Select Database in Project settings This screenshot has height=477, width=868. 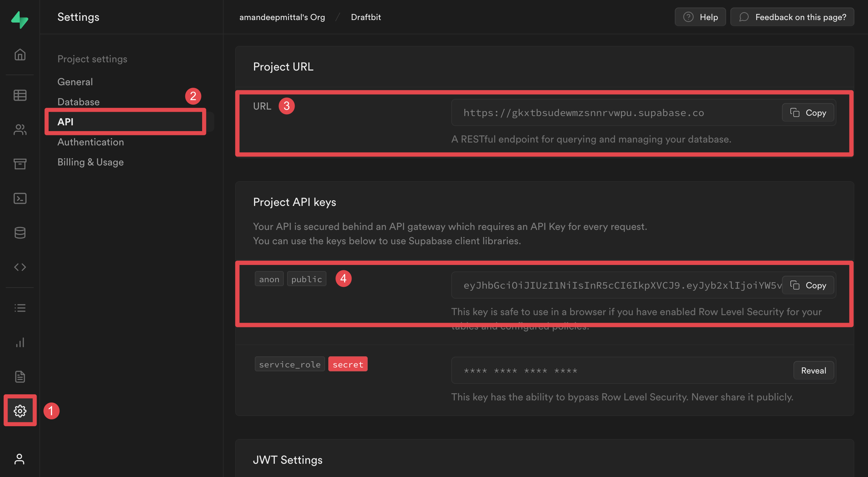[78, 102]
